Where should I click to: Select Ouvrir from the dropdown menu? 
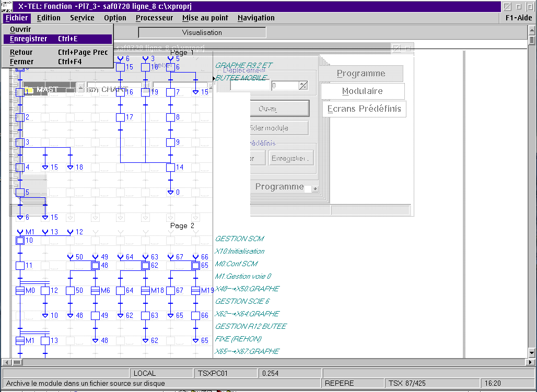pyautogui.click(x=20, y=30)
